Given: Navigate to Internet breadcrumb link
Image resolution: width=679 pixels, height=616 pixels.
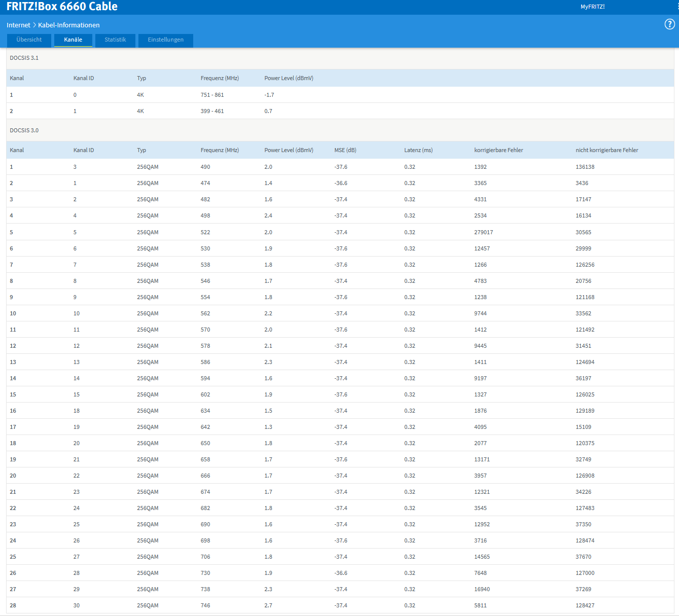Looking at the screenshot, I should pos(18,25).
